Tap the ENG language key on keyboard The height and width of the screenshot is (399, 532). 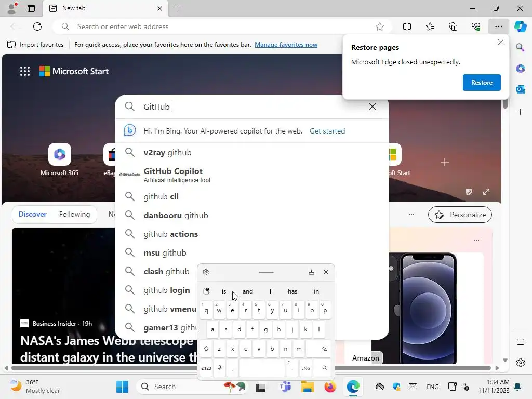pyautogui.click(x=305, y=368)
